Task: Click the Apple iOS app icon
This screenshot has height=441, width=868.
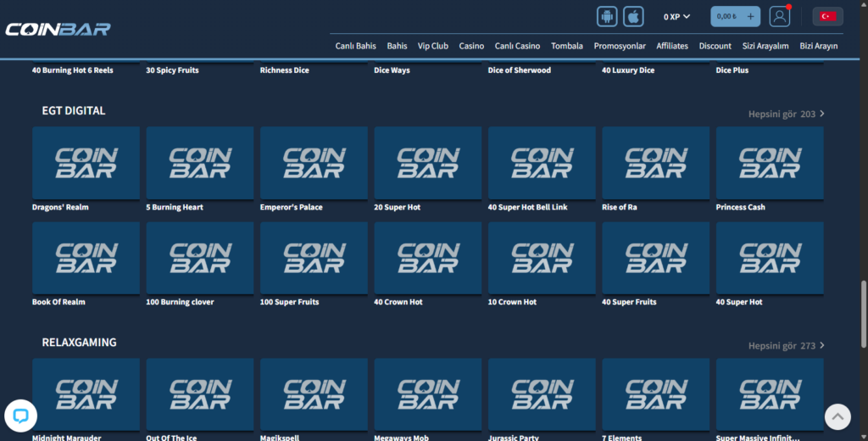Action: click(x=633, y=16)
